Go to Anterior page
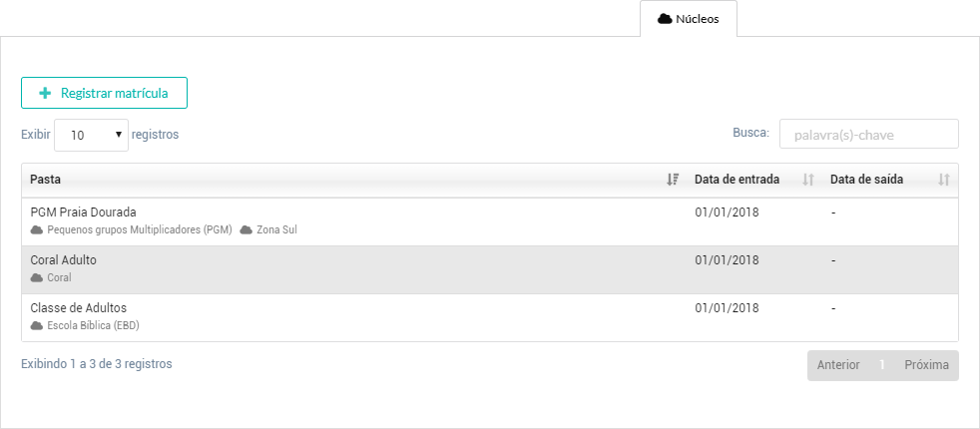This screenshot has height=429, width=980. pos(838,365)
